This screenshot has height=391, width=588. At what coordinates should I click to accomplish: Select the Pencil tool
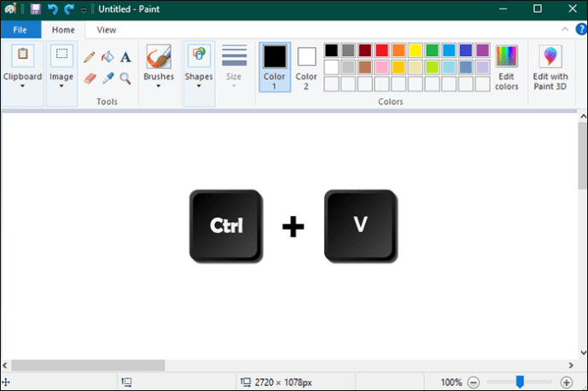90,57
